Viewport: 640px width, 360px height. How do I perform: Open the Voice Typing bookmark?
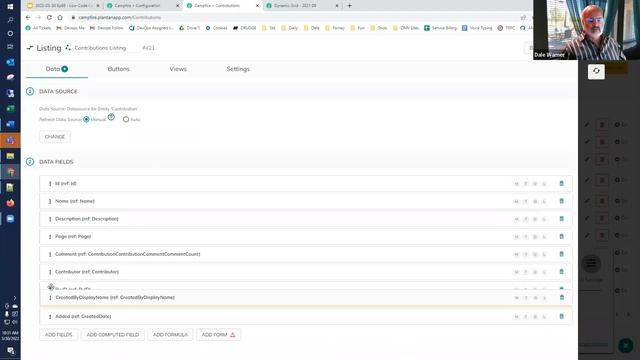477,28
